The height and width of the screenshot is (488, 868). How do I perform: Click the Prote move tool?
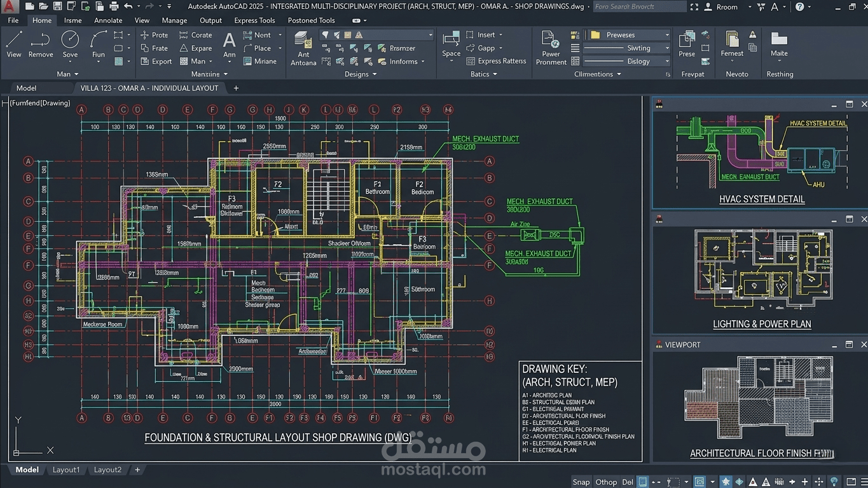(x=154, y=35)
